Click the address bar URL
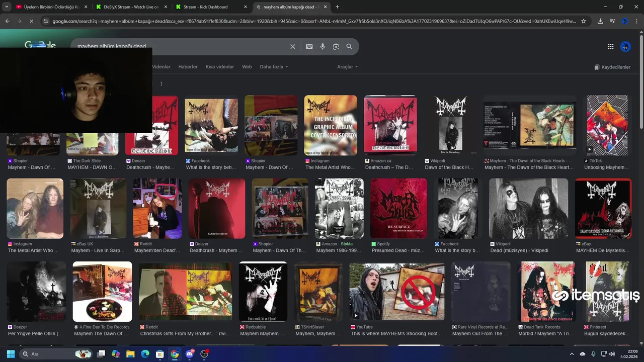 pos(314,21)
